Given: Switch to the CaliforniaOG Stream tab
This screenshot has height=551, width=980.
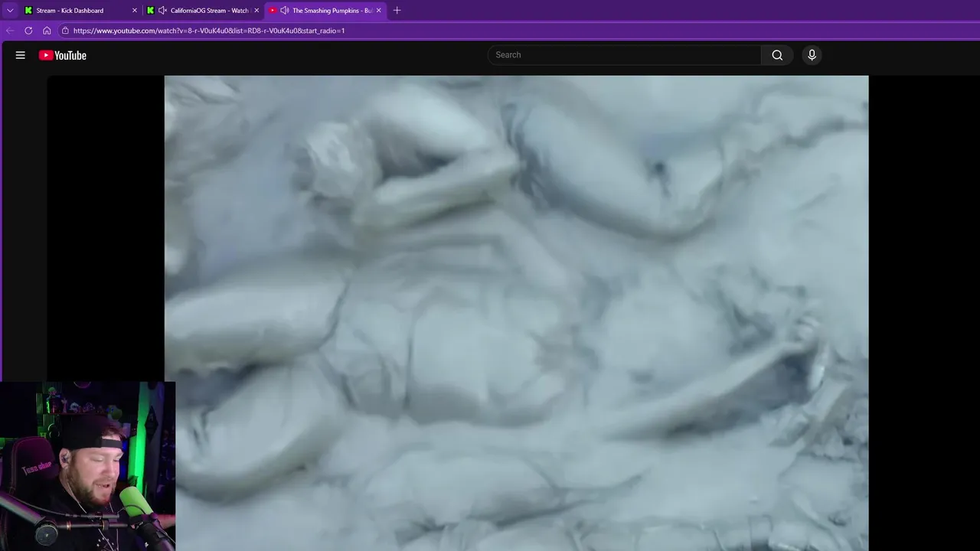Looking at the screenshot, I should 202,11.
